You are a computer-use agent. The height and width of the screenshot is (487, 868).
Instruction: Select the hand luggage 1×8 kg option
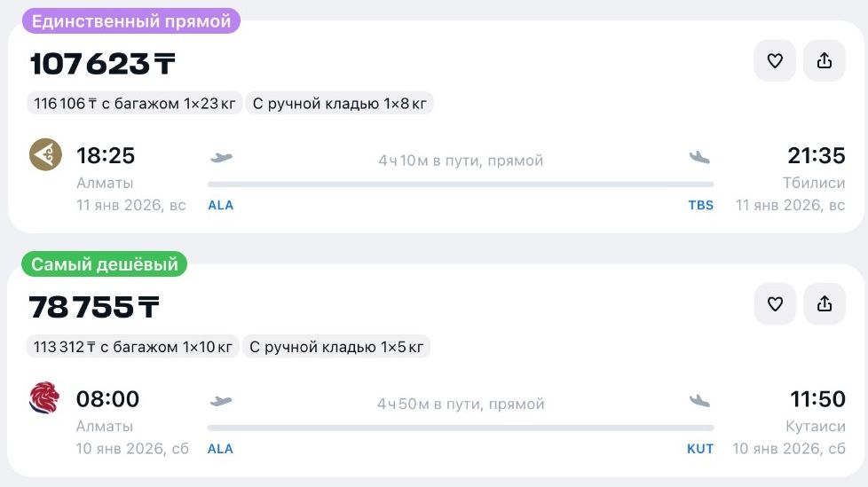point(340,104)
